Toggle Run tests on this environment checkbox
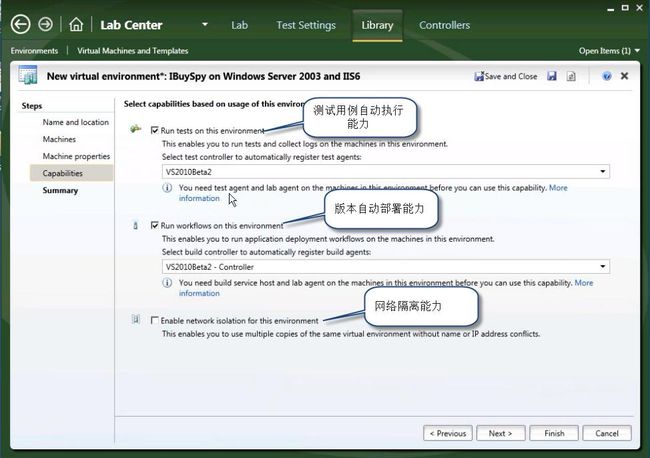Image resolution: width=650 pixels, height=458 pixels. click(x=155, y=130)
